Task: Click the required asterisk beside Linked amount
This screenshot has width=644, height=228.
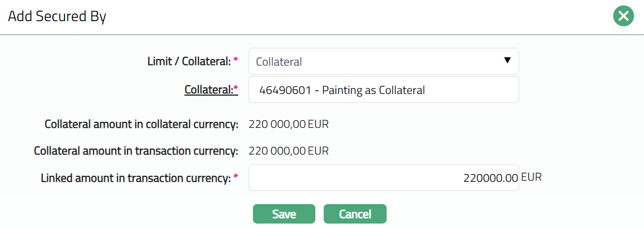Action: point(236,177)
